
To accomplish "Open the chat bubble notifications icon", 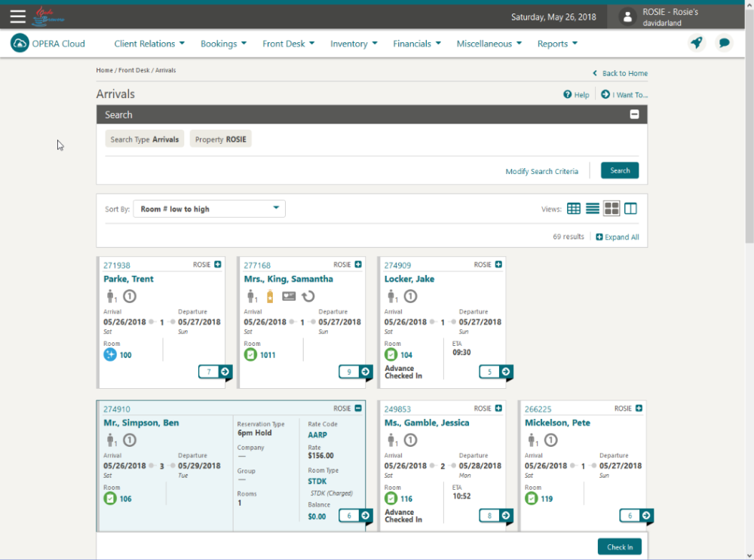I will coord(724,43).
